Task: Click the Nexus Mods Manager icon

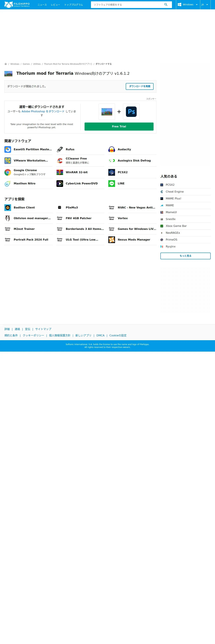Action: pos(112,240)
